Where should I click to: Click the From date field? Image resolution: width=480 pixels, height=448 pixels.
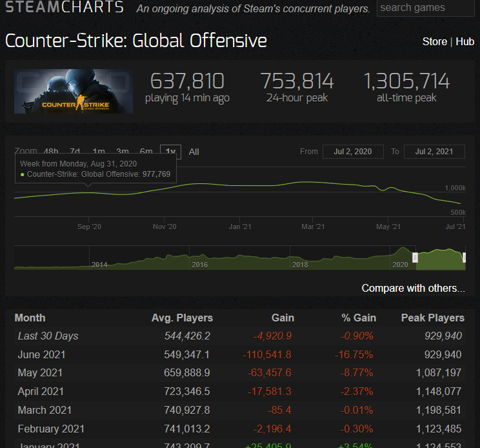click(x=353, y=152)
